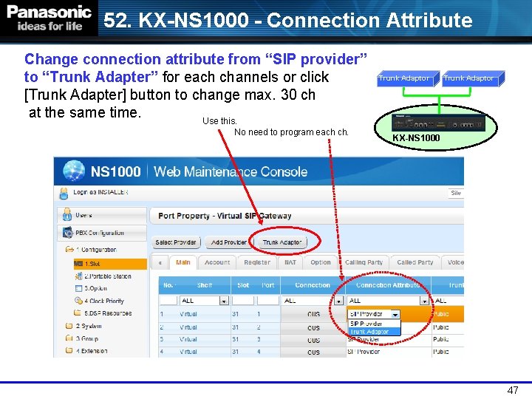The width and height of the screenshot is (532, 399).
Task: Choose Trunk Adaptor in dropdown list
Action: click(375, 332)
